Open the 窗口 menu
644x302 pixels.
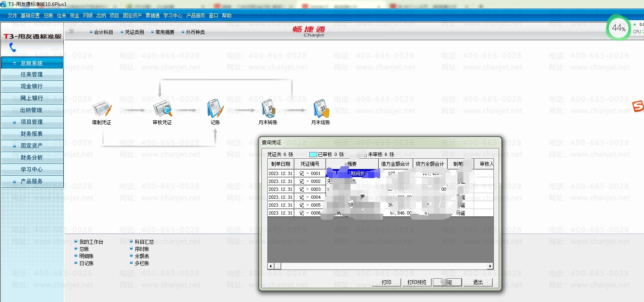[213, 15]
